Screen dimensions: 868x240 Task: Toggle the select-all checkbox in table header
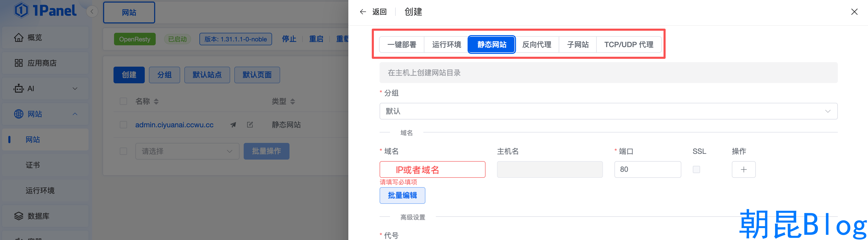click(x=123, y=102)
